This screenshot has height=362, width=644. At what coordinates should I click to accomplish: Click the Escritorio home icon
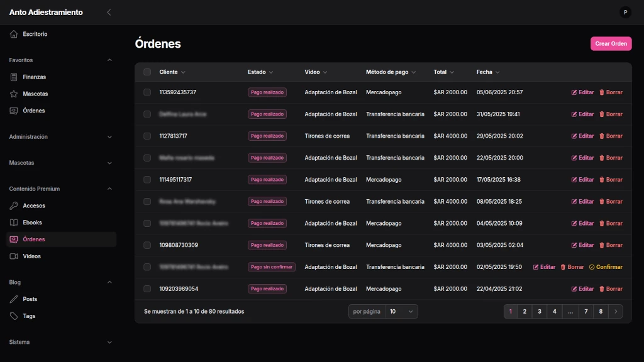(x=14, y=34)
